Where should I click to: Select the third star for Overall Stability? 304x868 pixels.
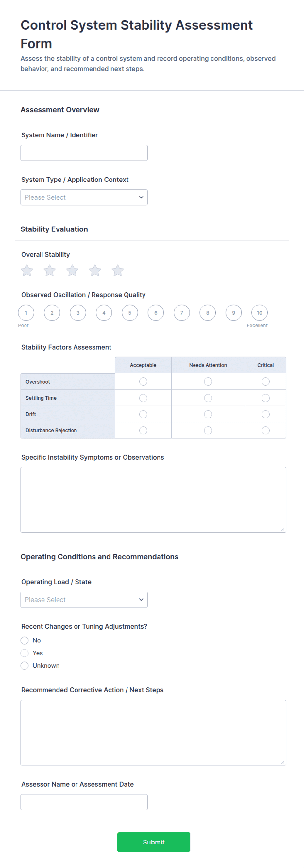click(x=72, y=270)
